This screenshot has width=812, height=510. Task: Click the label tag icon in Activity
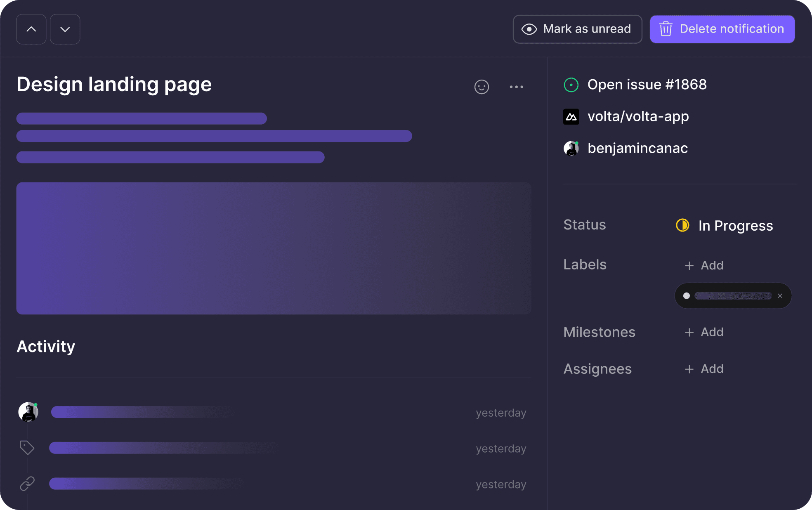pyautogui.click(x=27, y=448)
